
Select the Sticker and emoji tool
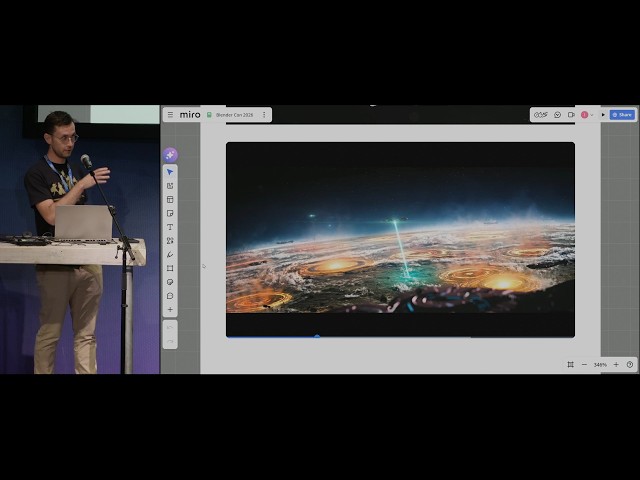pyautogui.click(x=170, y=282)
